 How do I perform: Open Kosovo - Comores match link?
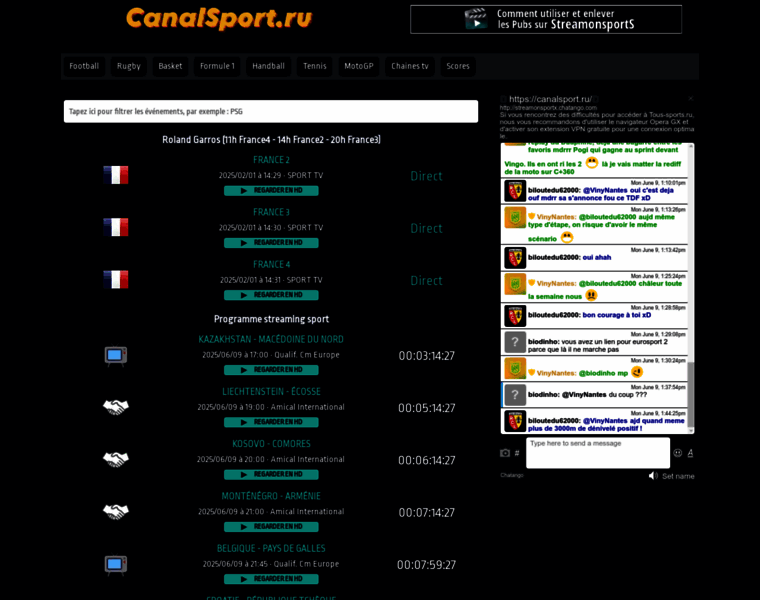[x=271, y=444]
